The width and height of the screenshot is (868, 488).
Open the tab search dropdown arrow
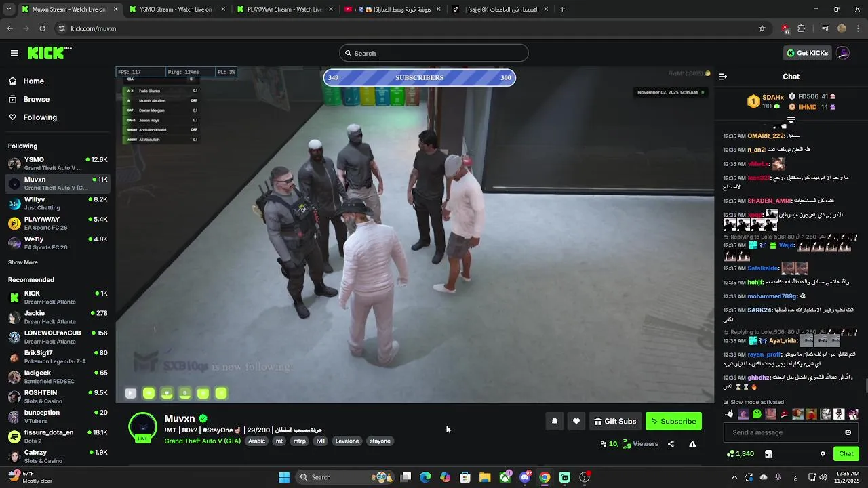[x=7, y=9]
